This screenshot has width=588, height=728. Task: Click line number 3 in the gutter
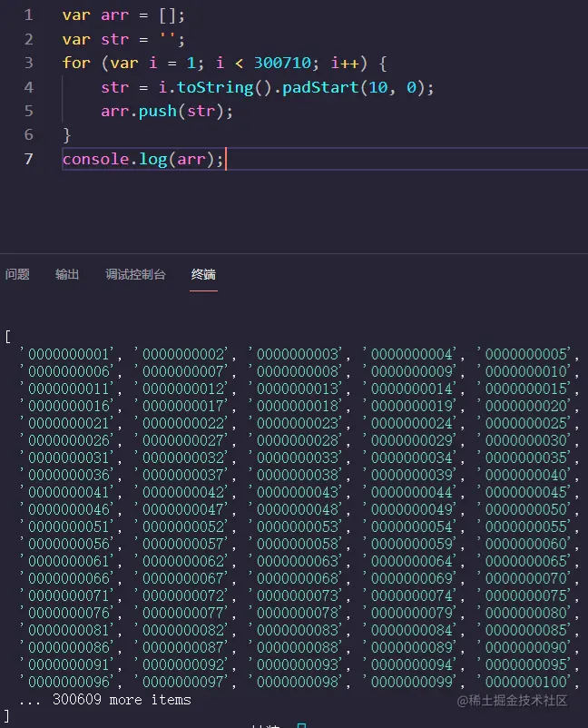[x=29, y=63]
